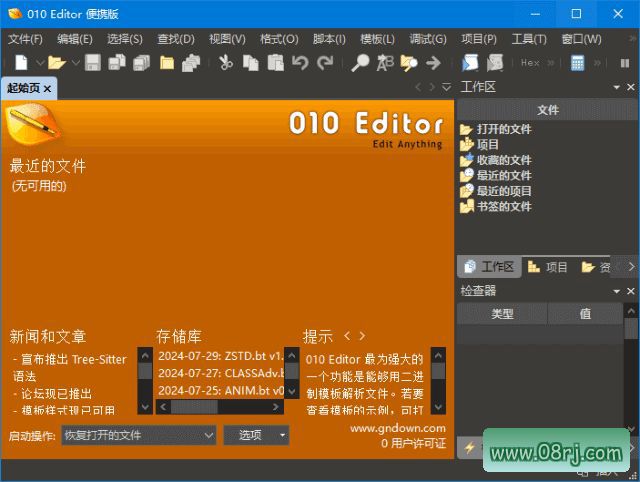Open the 编辑(E) menu
The height and width of the screenshot is (482, 640).
75,39
